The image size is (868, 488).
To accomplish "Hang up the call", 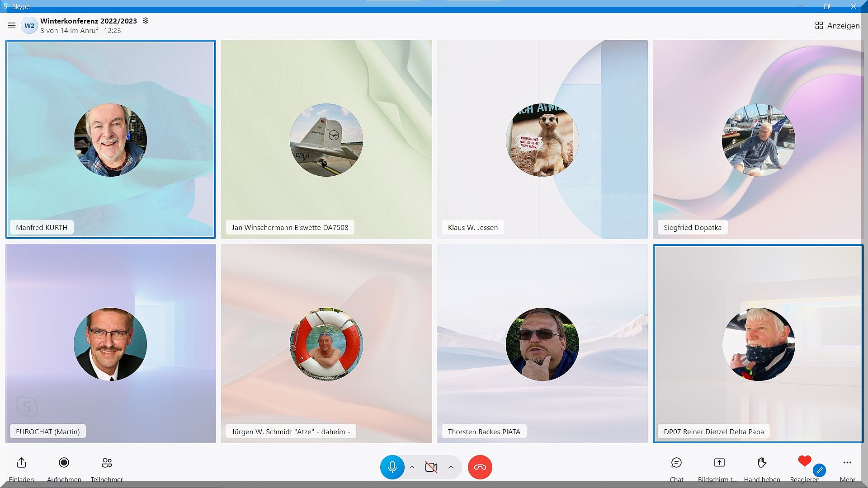I will 480,467.
